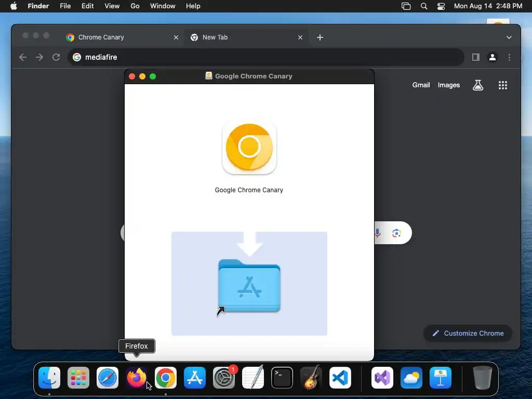532x399 pixels.
Task: Open Visual Studio purple Dock icon
Action: tap(382, 378)
